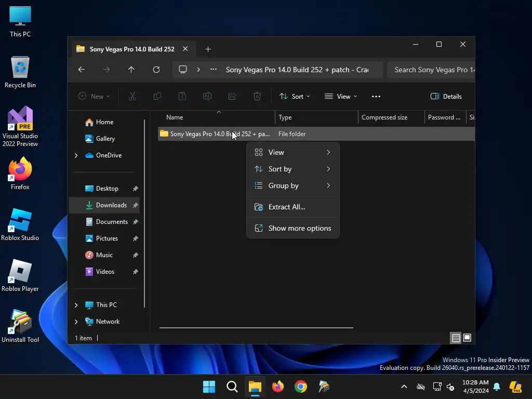Close the Sony Vegas Pro tab
The height and width of the screenshot is (399, 532).
click(x=185, y=49)
